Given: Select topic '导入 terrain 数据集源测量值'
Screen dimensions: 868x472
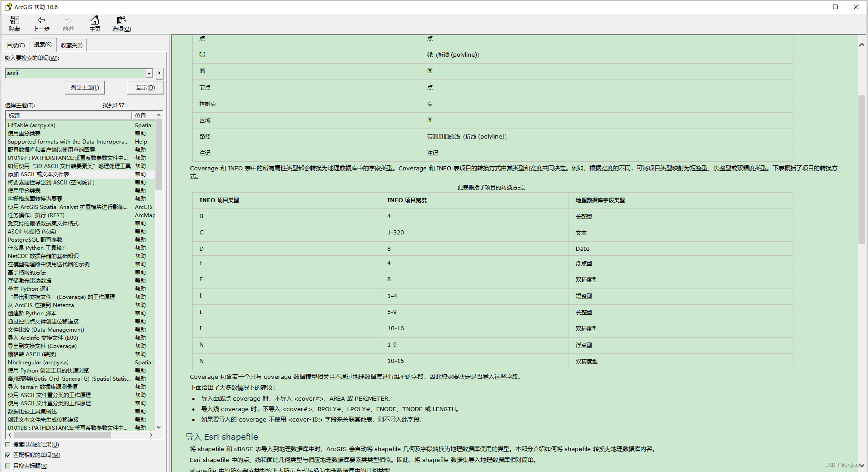Looking at the screenshot, I should pos(43,387).
